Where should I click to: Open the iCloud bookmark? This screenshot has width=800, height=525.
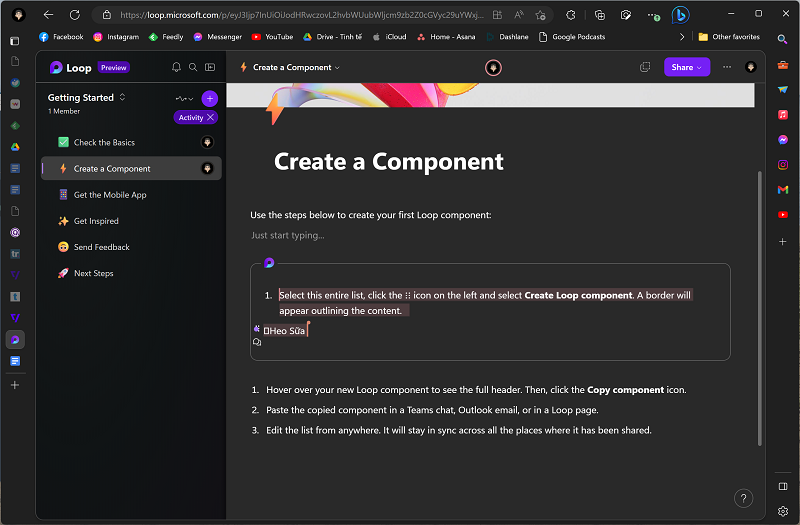coord(390,37)
